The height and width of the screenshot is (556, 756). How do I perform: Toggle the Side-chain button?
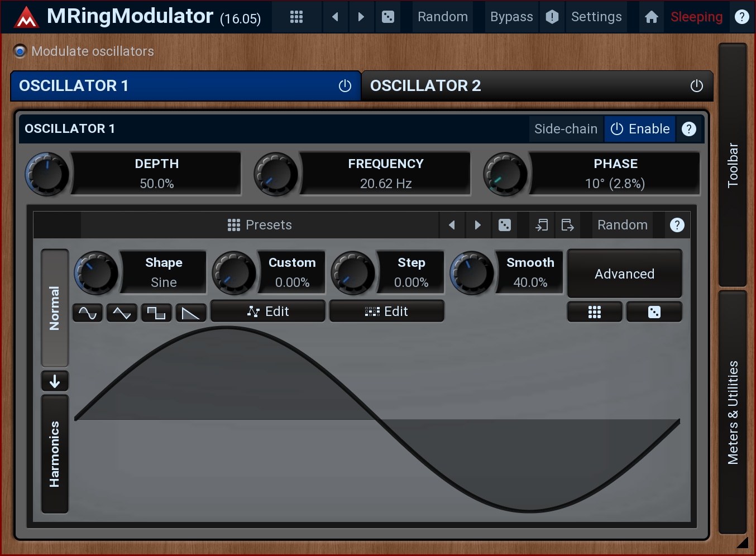coord(566,129)
